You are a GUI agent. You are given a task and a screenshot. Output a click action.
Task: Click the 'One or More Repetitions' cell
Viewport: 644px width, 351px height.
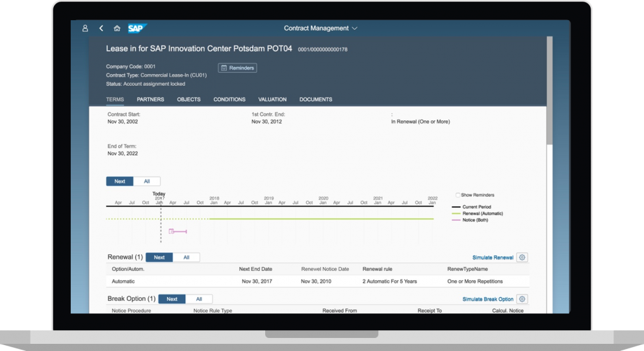[475, 281]
